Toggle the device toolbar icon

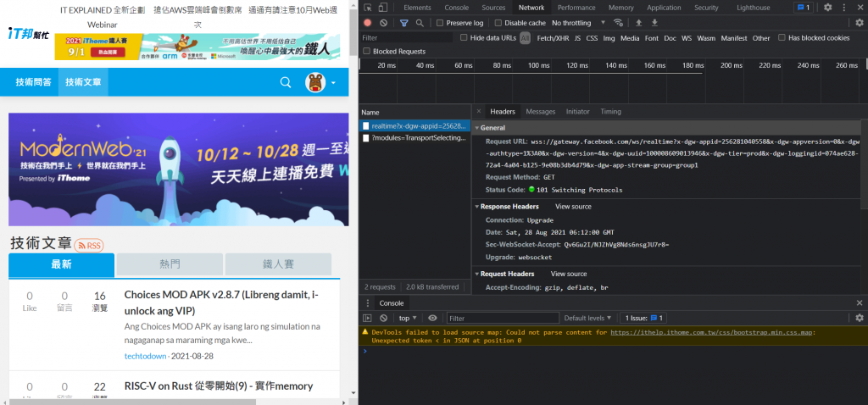pyautogui.click(x=382, y=7)
